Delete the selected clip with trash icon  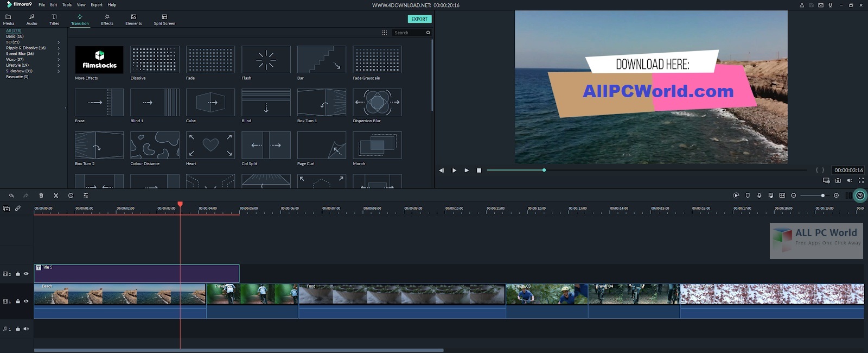[41, 196]
